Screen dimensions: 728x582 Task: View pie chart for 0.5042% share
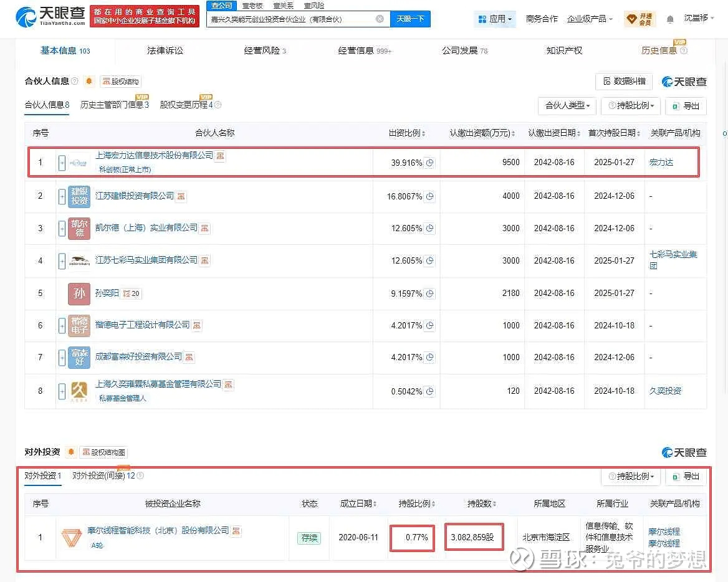click(430, 391)
